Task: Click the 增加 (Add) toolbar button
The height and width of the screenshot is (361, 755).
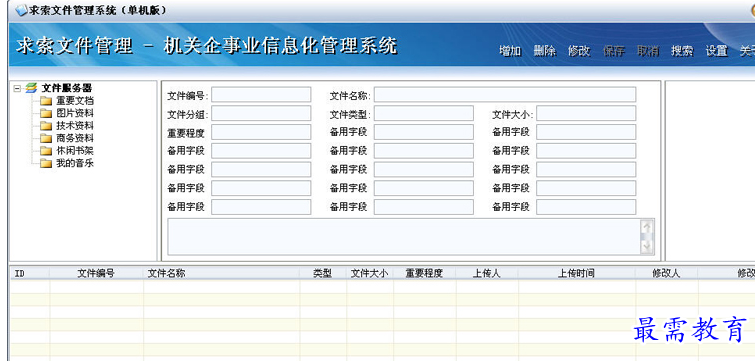Action: tap(510, 51)
